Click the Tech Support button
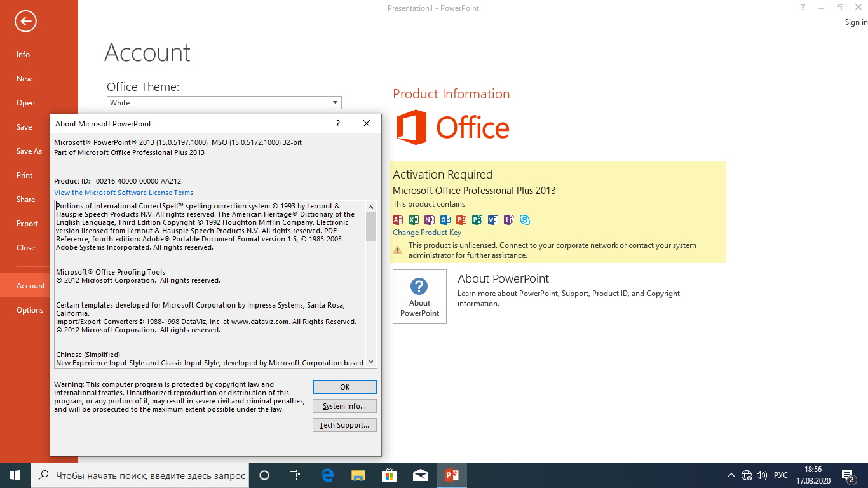This screenshot has height=488, width=868. 344,425
